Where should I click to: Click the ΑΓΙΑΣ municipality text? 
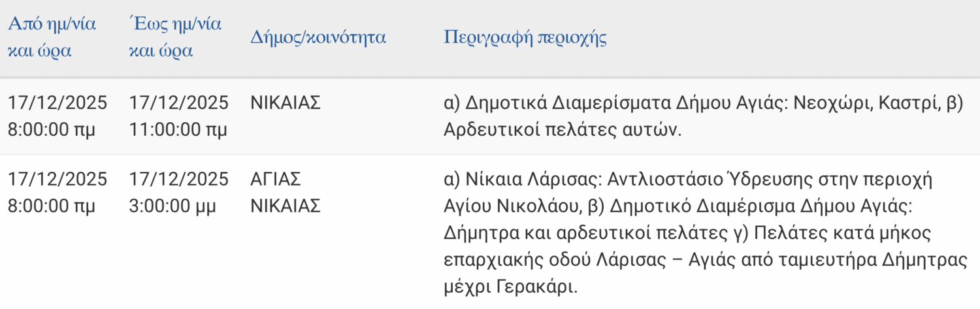[276, 179]
